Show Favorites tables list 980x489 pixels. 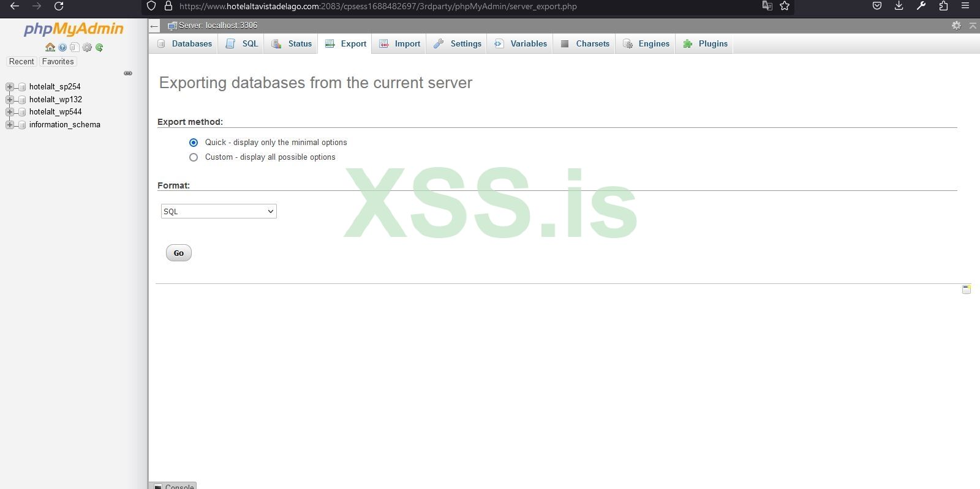click(58, 62)
